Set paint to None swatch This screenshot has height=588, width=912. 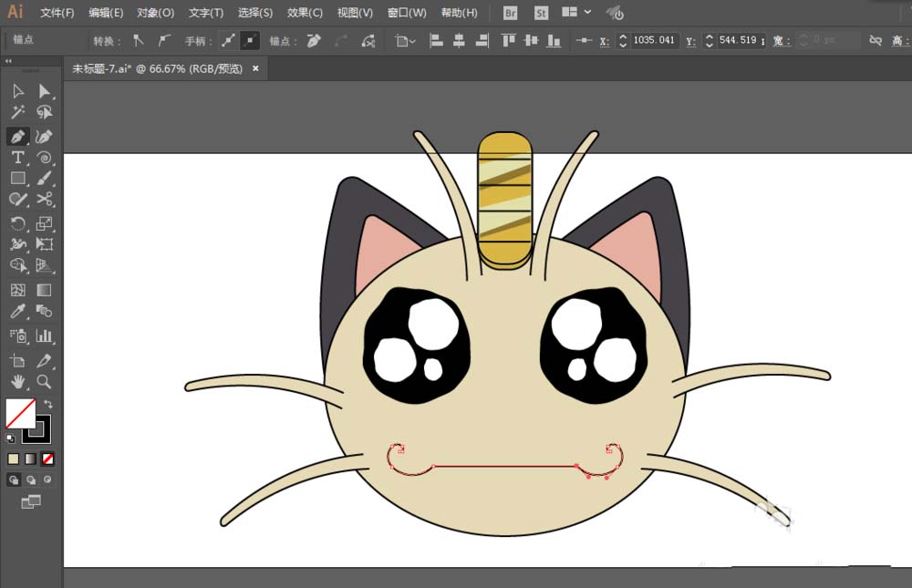pos(47,459)
